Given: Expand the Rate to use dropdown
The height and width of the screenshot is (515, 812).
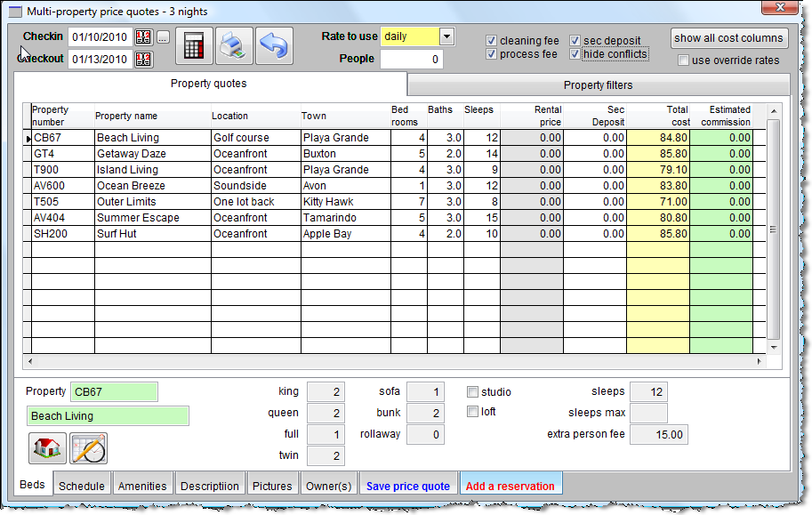Looking at the screenshot, I should pos(446,36).
